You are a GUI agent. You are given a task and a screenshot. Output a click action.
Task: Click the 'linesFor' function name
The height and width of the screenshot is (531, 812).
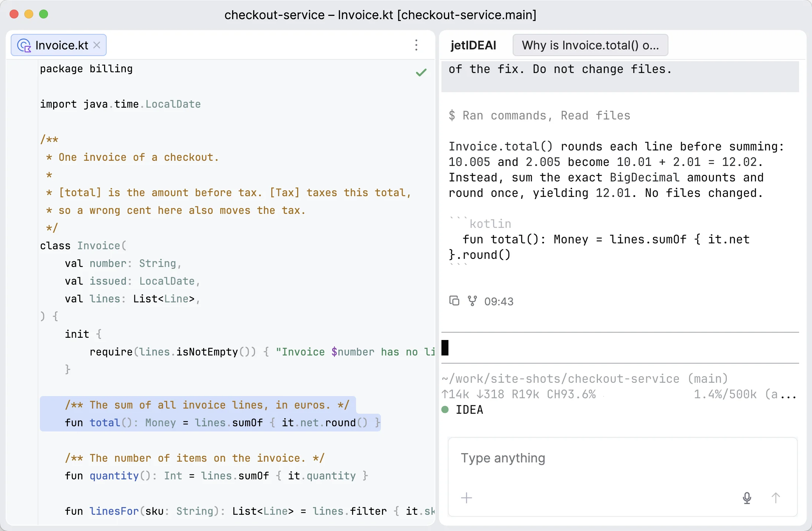tap(114, 511)
